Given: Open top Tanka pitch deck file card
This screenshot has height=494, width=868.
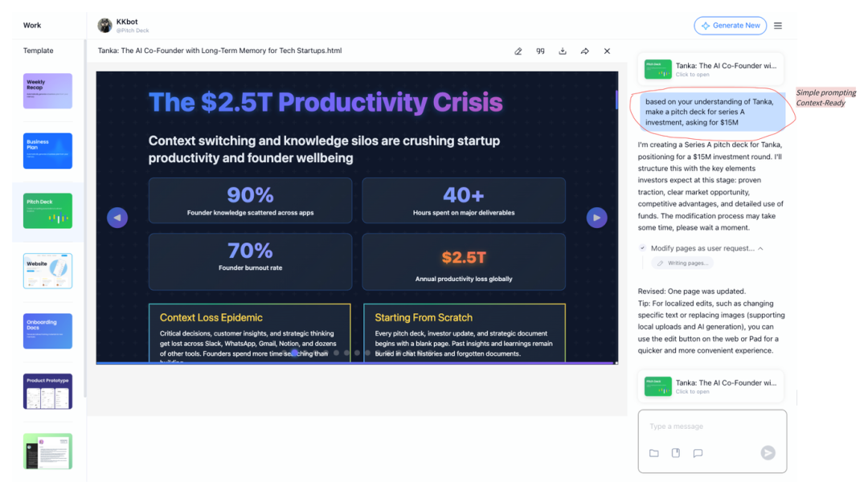Looking at the screenshot, I should coord(710,69).
